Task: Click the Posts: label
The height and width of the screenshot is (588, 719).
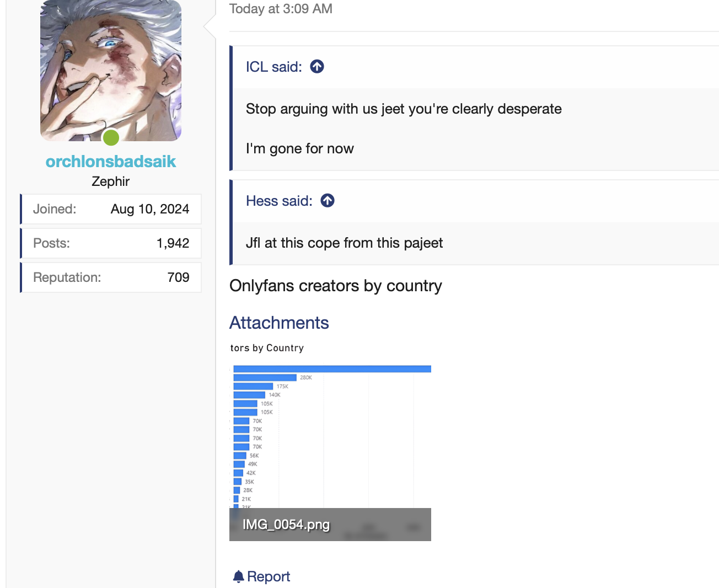Action: [x=51, y=243]
